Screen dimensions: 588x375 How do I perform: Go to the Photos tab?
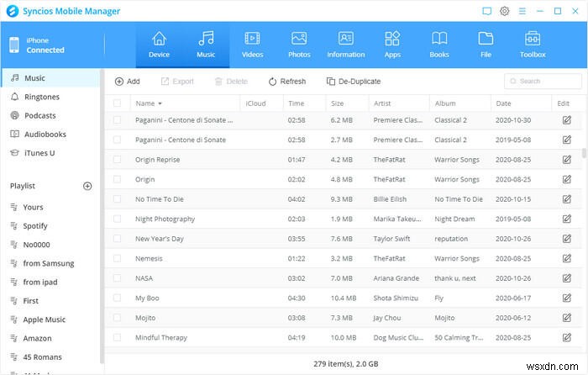point(299,45)
